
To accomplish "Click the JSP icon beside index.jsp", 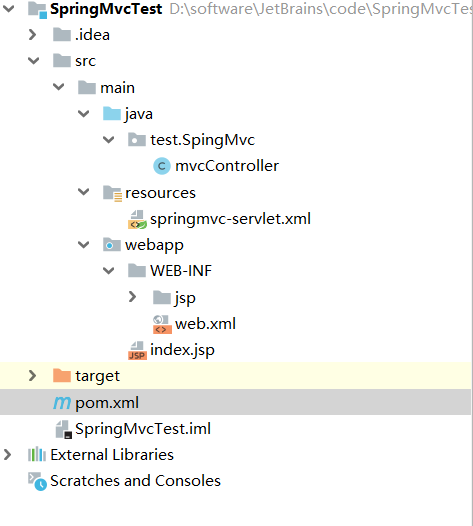I will pos(137,351).
